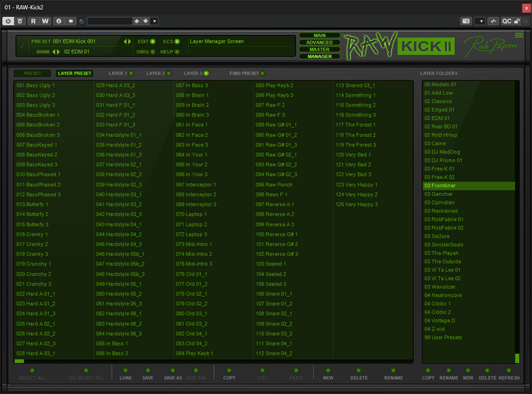Click preset list horizontal scrollbar thumb
Viewport: 532px width, 394px height.
pyautogui.click(x=19, y=361)
